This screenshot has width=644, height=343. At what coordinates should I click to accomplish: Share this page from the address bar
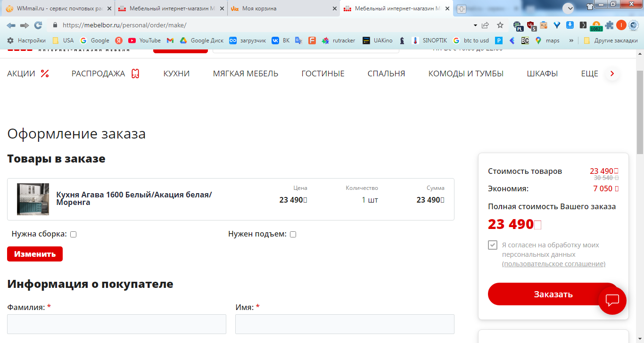click(485, 25)
